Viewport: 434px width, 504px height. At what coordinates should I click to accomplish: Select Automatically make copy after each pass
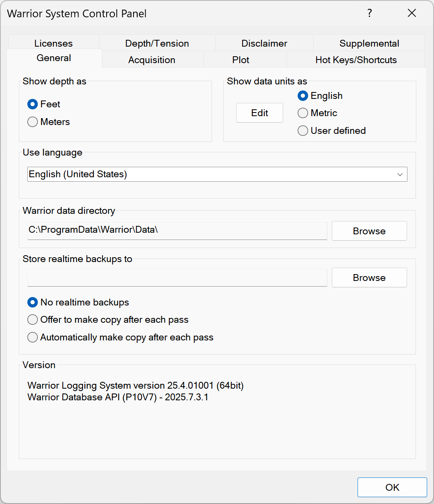[x=33, y=337]
